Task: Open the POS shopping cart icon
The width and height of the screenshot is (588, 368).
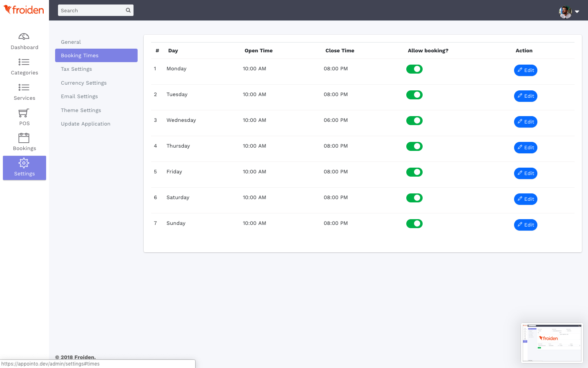Action: [x=24, y=113]
